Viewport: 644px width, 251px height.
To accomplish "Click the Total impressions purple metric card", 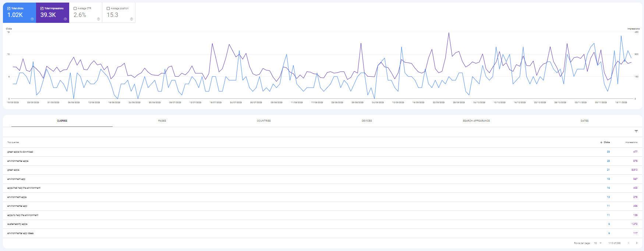I will 53,13.
